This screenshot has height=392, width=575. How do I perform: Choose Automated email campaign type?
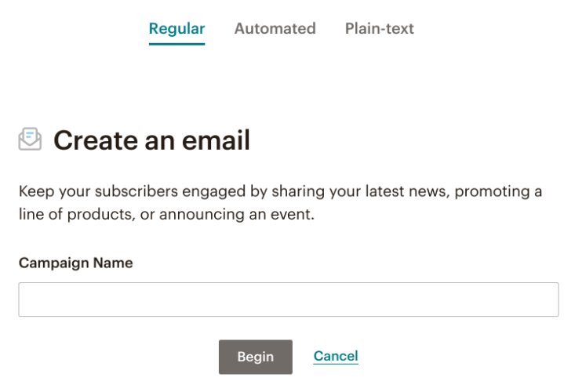coord(275,28)
